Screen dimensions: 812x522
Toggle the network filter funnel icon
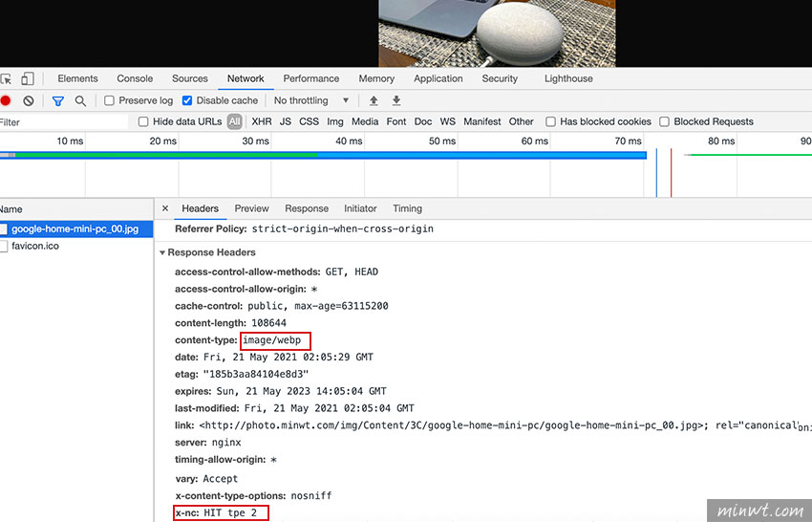[x=58, y=101]
